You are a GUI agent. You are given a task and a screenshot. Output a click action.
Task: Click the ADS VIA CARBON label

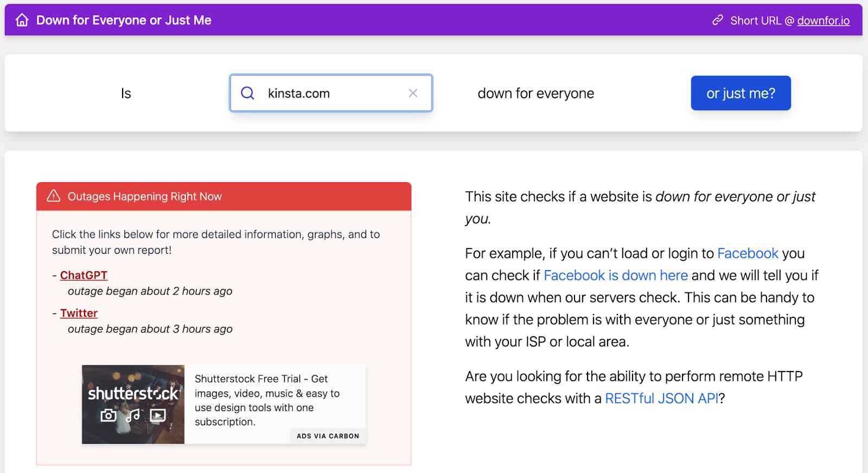coord(328,436)
